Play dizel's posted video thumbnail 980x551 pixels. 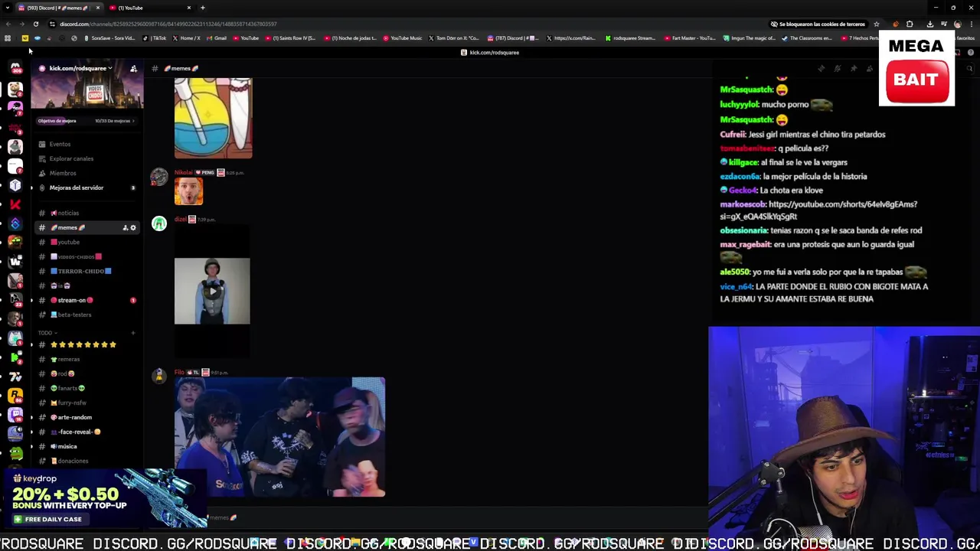[212, 291]
